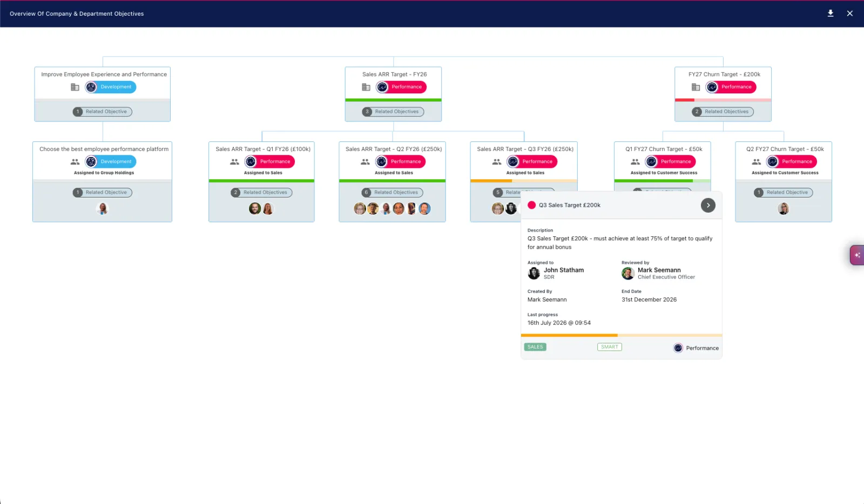Click avatar on Q2 FY27 Churn Target card
Screen dimensions: 864x504
tap(784, 209)
